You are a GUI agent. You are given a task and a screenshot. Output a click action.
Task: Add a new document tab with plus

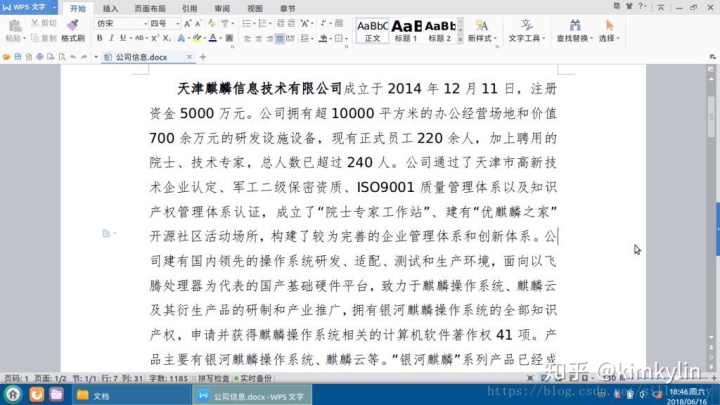[x=202, y=57]
